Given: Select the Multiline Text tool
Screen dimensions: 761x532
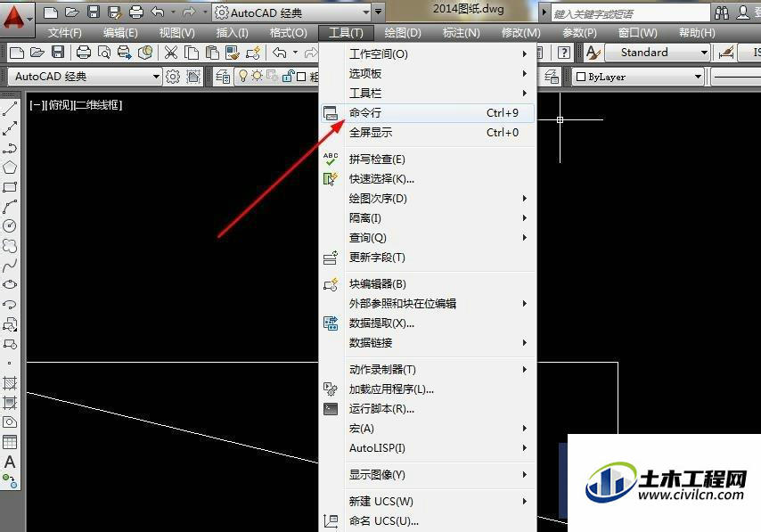Looking at the screenshot, I should click(x=10, y=462).
